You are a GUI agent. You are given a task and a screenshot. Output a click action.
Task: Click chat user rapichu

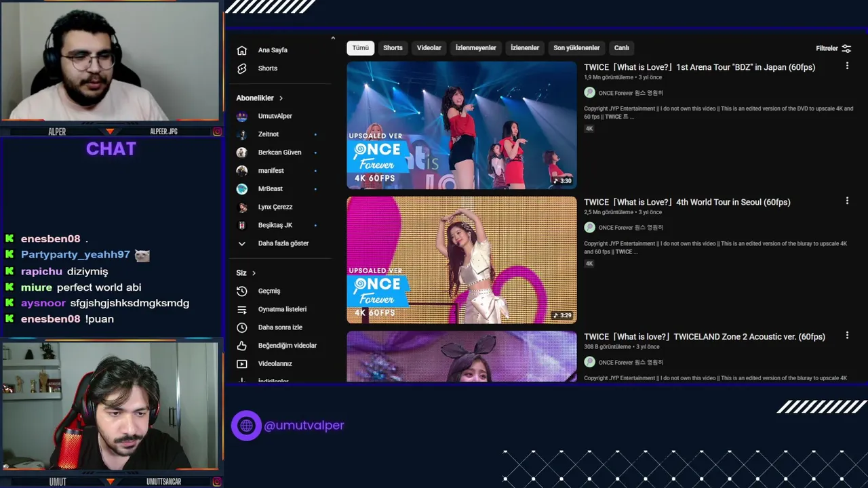[x=41, y=271]
